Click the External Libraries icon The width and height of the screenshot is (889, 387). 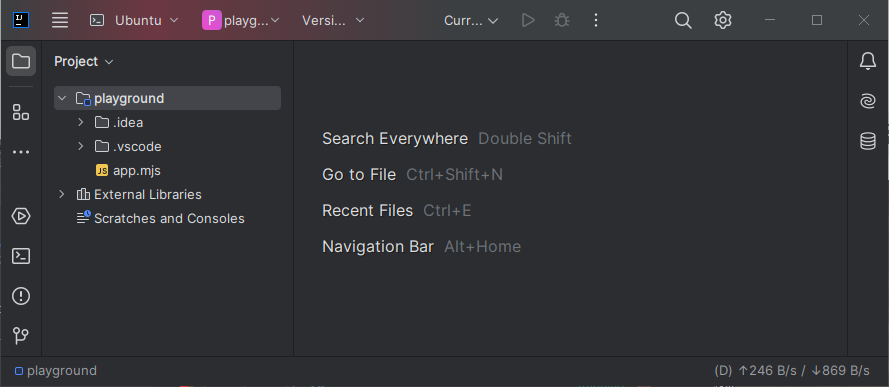tap(83, 194)
